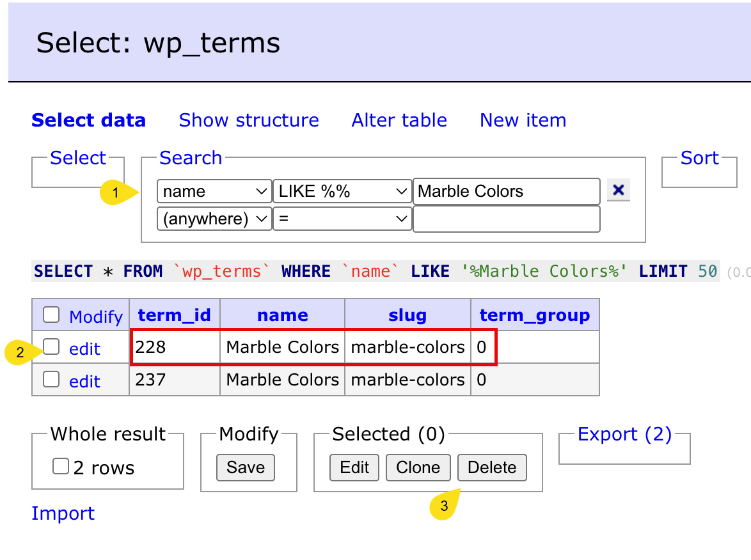Image resolution: width=751 pixels, height=560 pixels.
Task: Check the row with term_id 228
Action: 51,347
